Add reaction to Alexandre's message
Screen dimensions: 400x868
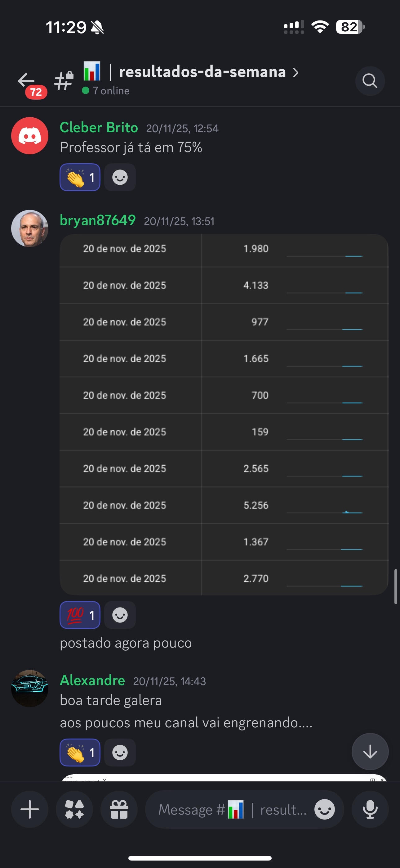[x=120, y=753]
